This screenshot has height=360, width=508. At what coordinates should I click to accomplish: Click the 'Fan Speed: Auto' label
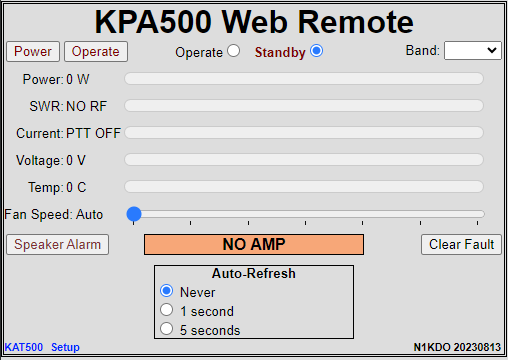54,214
